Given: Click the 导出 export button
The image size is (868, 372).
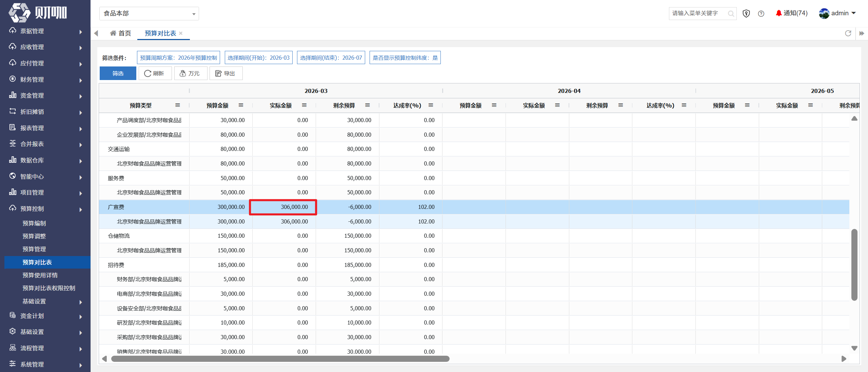Looking at the screenshot, I should click(226, 73).
